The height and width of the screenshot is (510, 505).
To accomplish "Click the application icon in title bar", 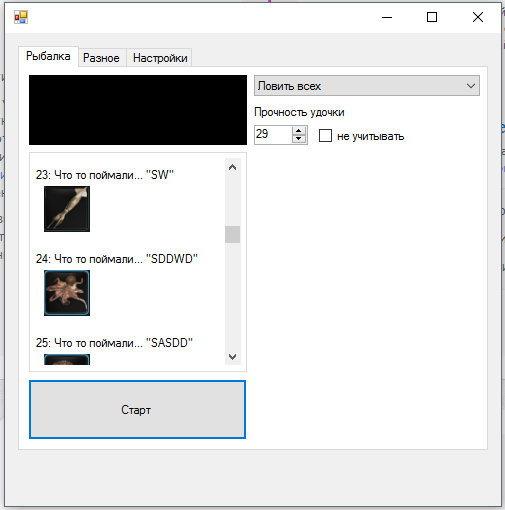I will (21, 17).
